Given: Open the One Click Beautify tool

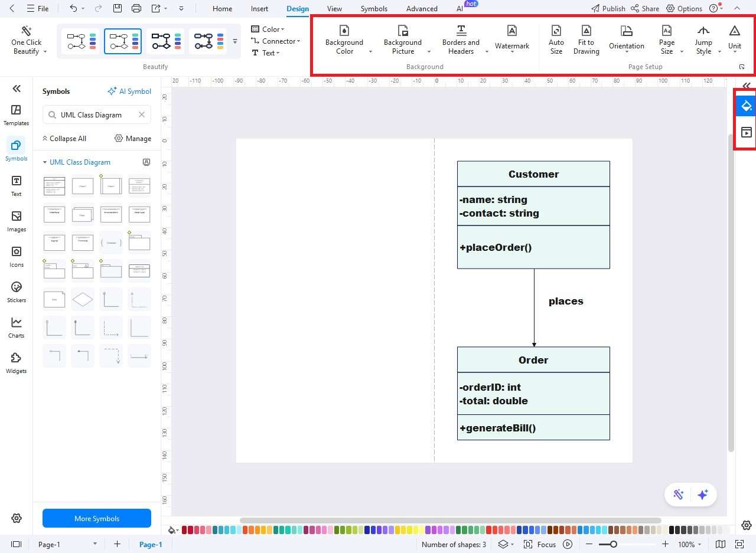Looking at the screenshot, I should 27,40.
